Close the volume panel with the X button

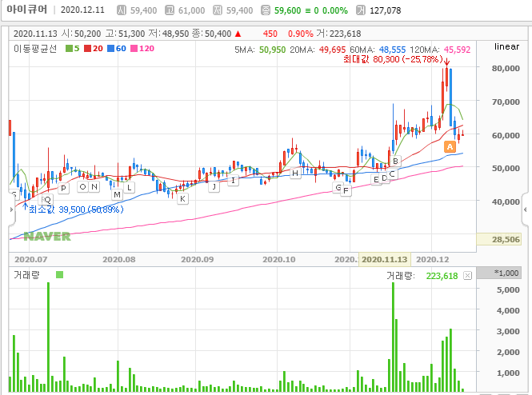coord(467,276)
